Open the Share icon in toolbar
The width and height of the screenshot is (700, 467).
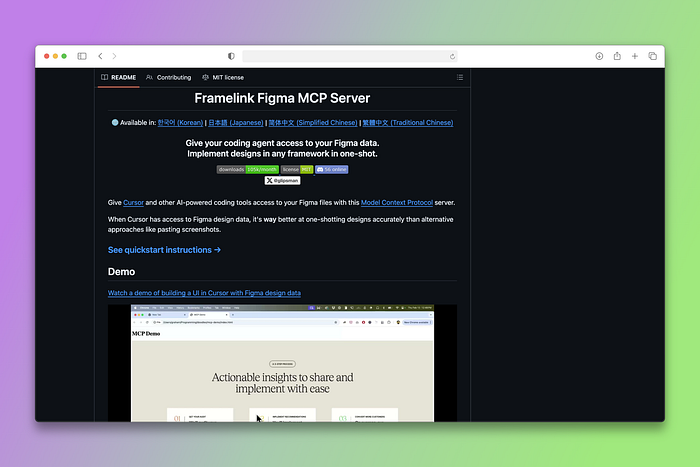(x=617, y=56)
